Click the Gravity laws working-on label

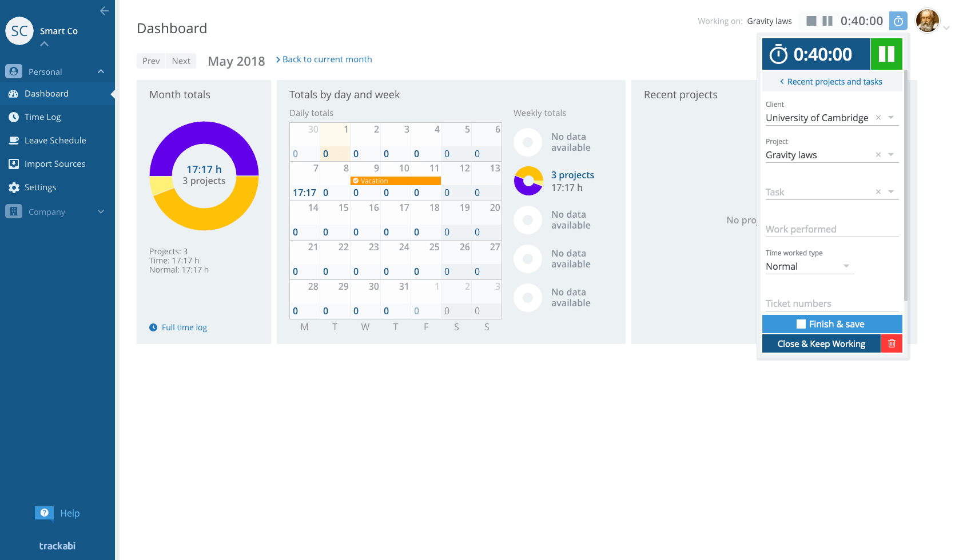769,21
